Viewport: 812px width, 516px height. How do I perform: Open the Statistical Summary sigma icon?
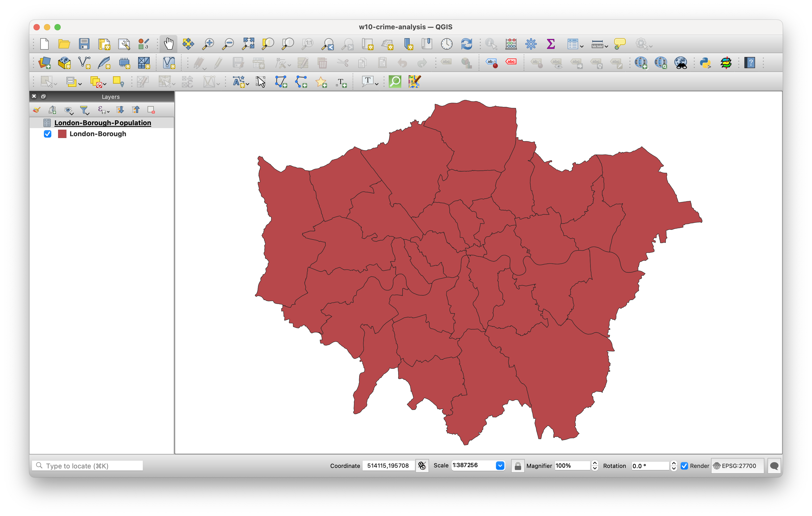(x=551, y=44)
